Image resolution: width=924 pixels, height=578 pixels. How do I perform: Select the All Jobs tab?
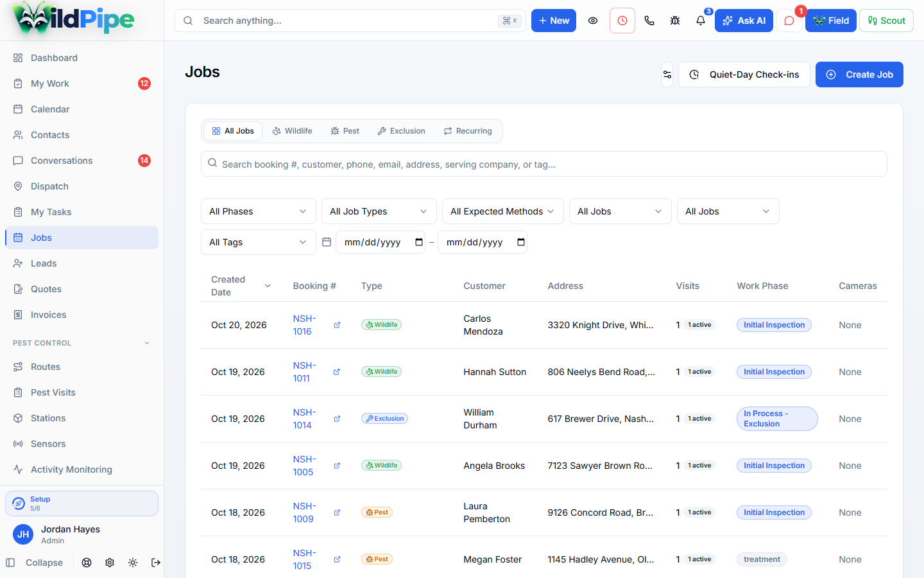point(233,131)
